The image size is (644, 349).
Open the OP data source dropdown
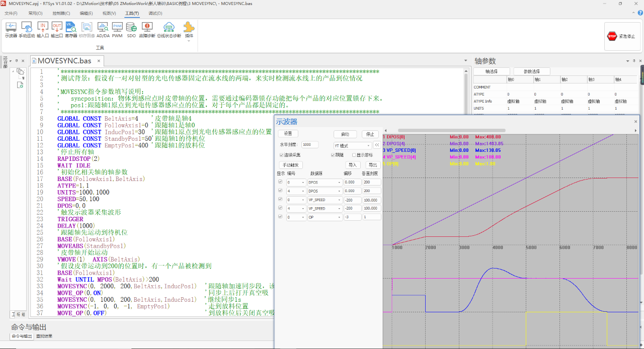(x=325, y=217)
